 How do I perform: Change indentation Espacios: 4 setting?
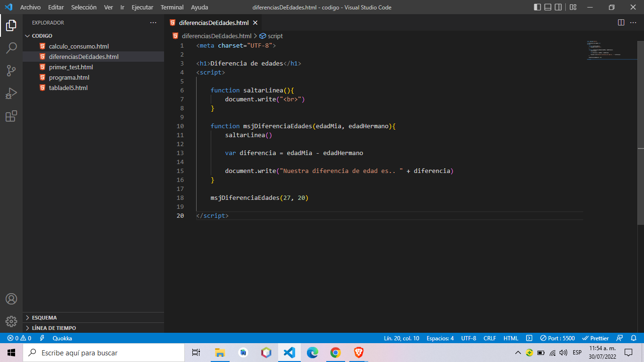tap(440, 338)
